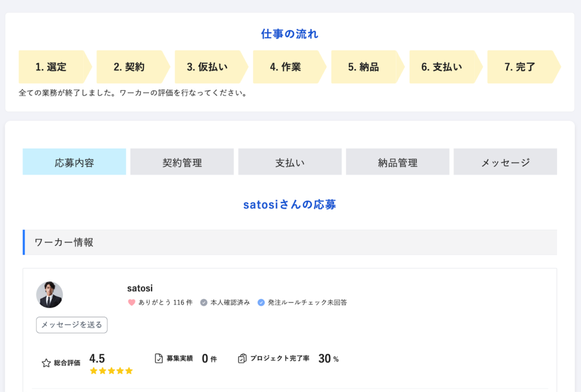Go to the 納品管理 tab
The width and height of the screenshot is (581, 392).
398,162
